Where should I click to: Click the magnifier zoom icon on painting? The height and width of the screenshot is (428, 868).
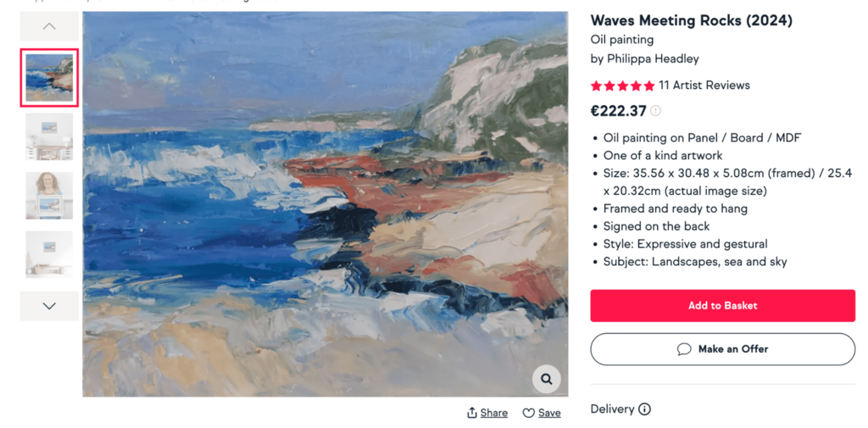[547, 379]
